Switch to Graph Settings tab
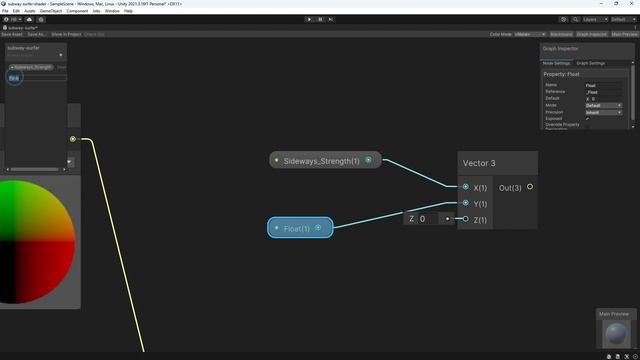This screenshot has width=640, height=360. [x=591, y=63]
